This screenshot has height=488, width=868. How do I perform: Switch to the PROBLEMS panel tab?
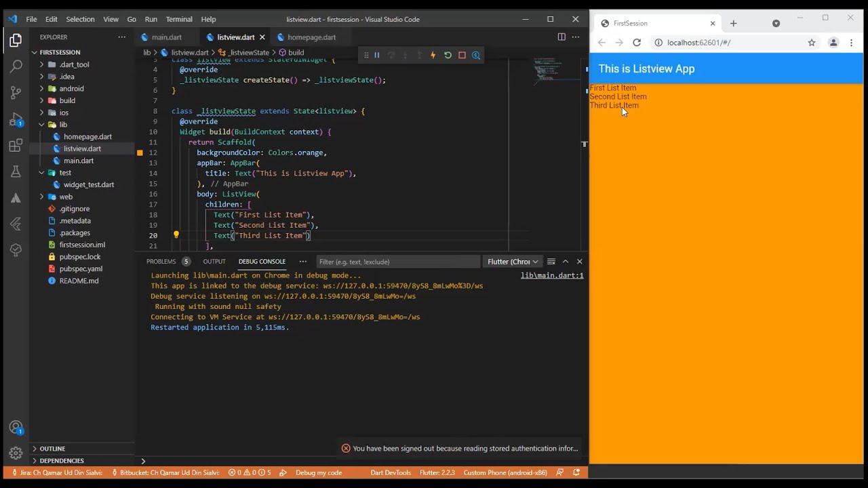click(x=161, y=262)
